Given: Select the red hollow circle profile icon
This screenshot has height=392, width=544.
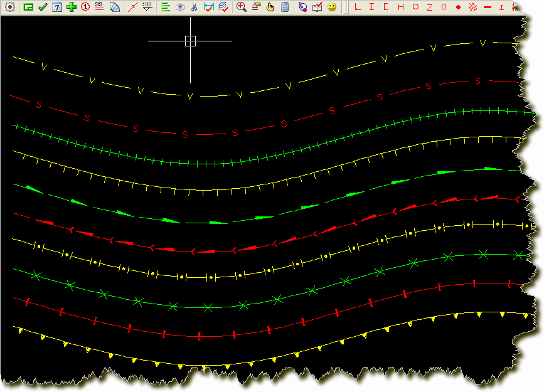Looking at the screenshot, I should (415, 7).
